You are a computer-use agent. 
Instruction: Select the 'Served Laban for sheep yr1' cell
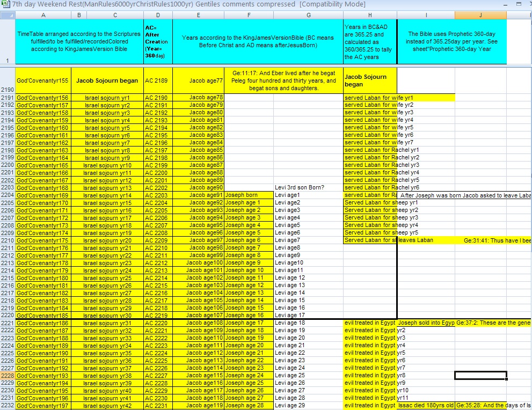click(x=370, y=202)
